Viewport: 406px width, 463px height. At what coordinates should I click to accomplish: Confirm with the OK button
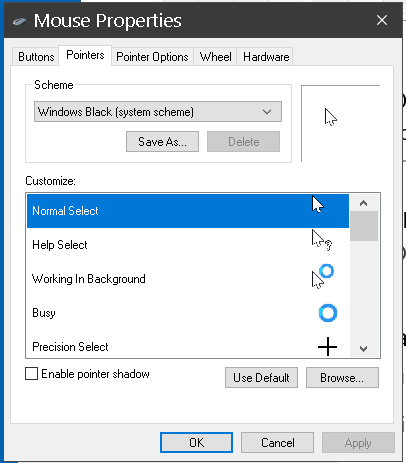coord(196,443)
